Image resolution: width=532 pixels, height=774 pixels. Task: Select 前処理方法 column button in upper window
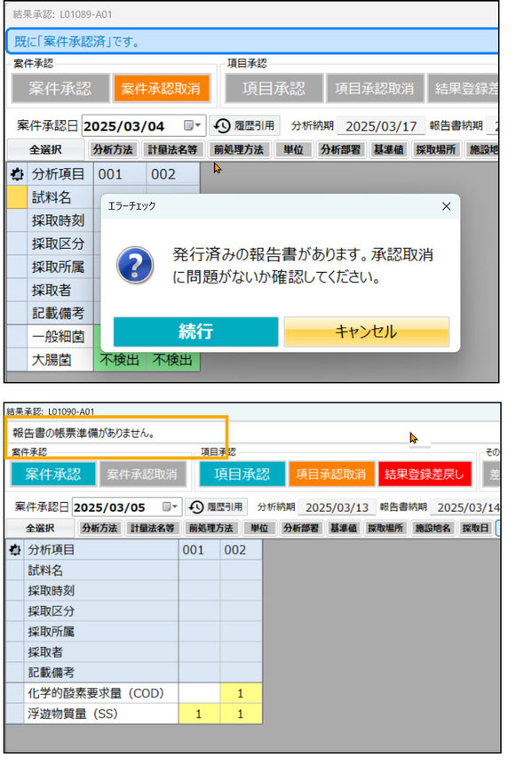[239, 149]
